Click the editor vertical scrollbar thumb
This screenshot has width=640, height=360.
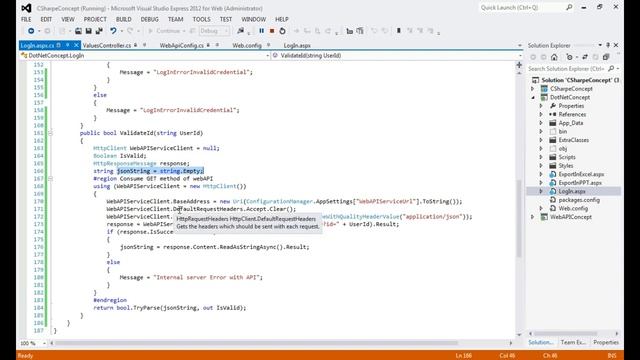pyautogui.click(x=519, y=218)
